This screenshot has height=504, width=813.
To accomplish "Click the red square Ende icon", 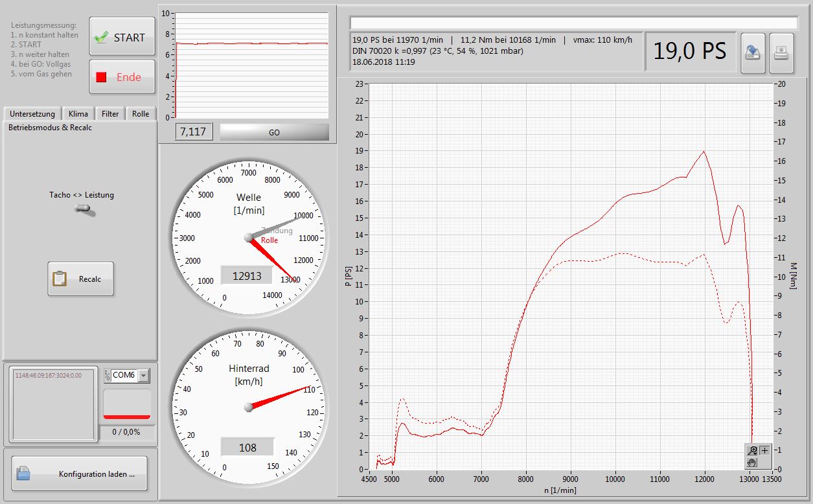I will (x=101, y=78).
